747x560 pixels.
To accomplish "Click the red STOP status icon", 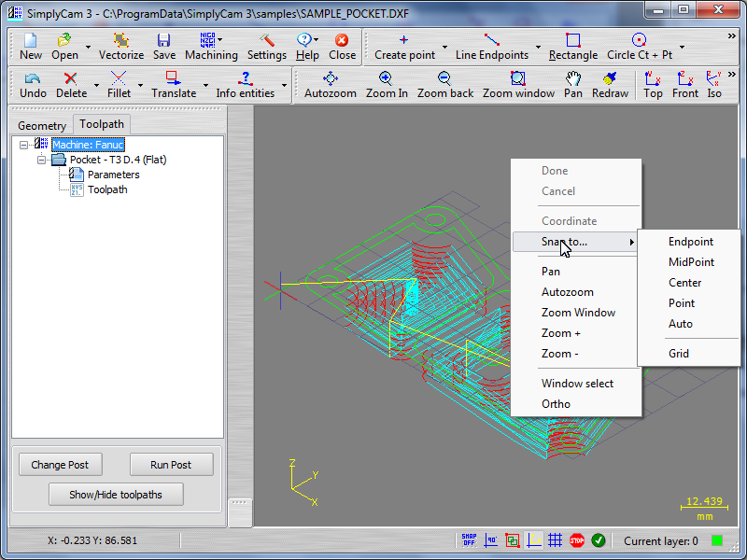I will (x=577, y=540).
